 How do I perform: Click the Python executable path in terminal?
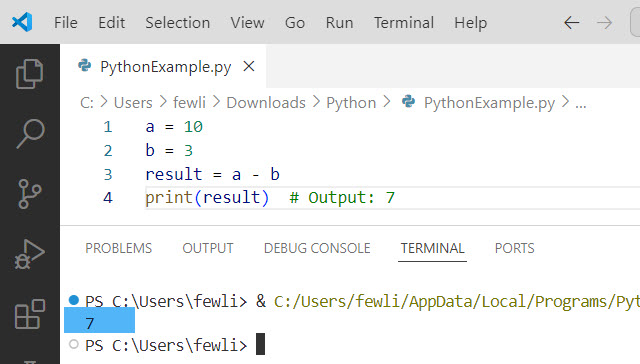[x=456, y=302]
